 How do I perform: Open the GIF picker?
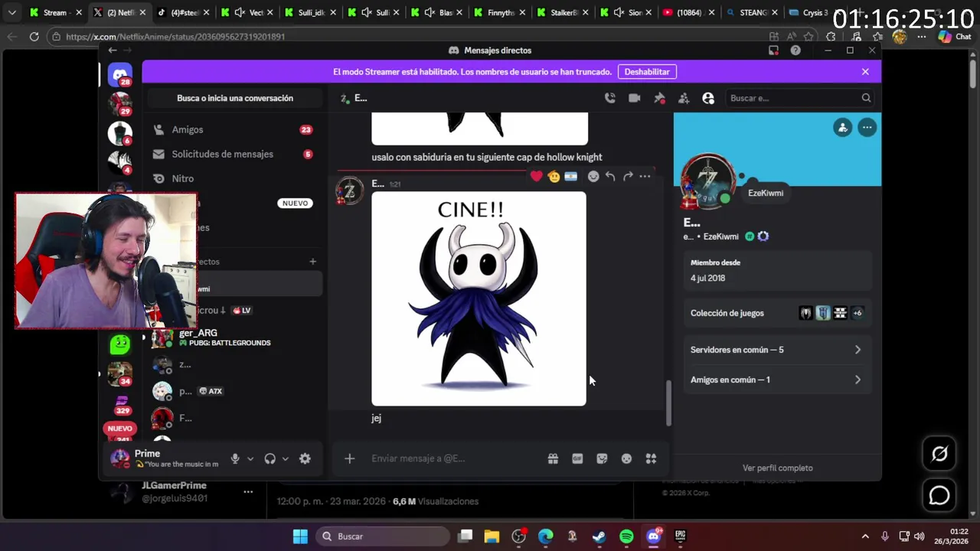[577, 458]
